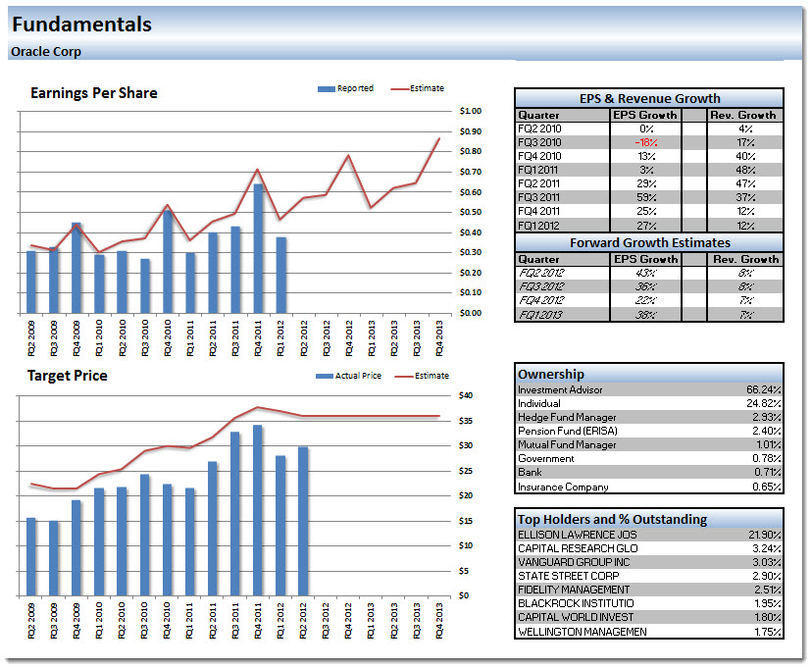Viewport: 812px width, 668px height.
Task: Click red Estimate legend line in Target Price chart
Action: [404, 376]
